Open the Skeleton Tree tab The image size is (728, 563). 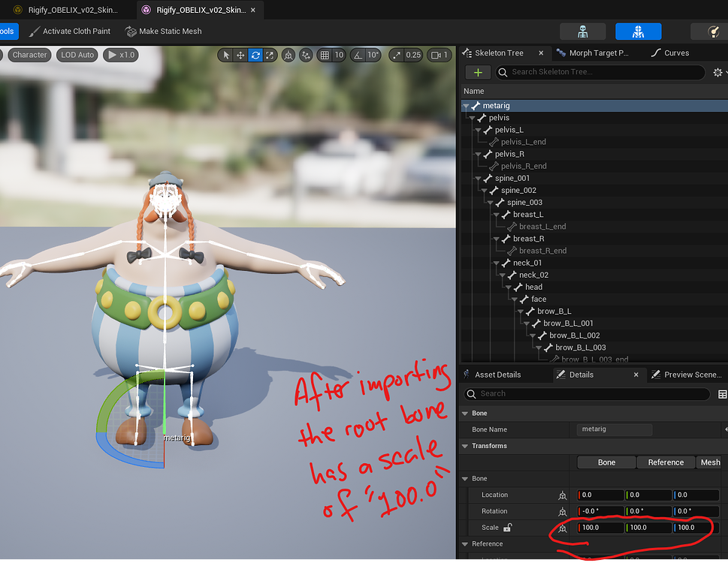click(x=499, y=53)
